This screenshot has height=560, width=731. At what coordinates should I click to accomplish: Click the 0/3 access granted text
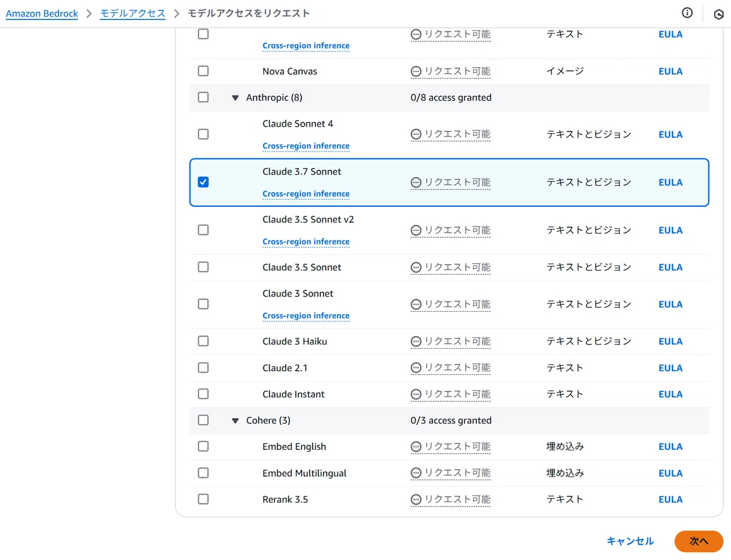coord(451,421)
